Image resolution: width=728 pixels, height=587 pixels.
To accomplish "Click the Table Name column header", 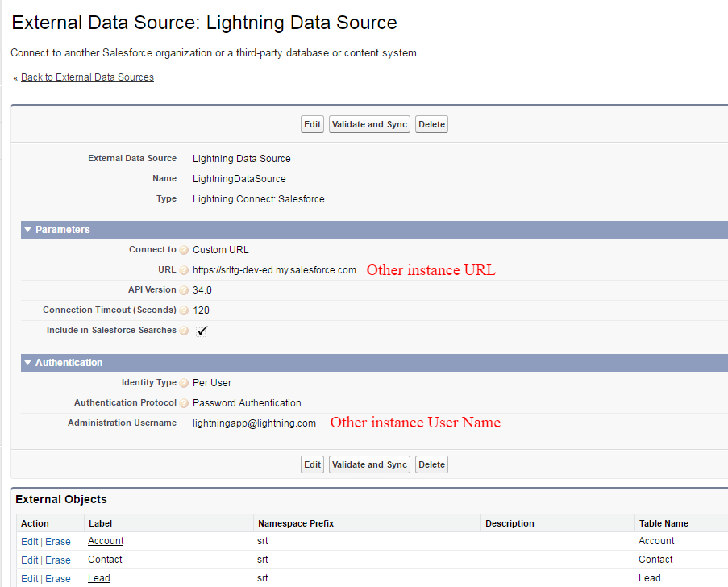I will [x=664, y=523].
